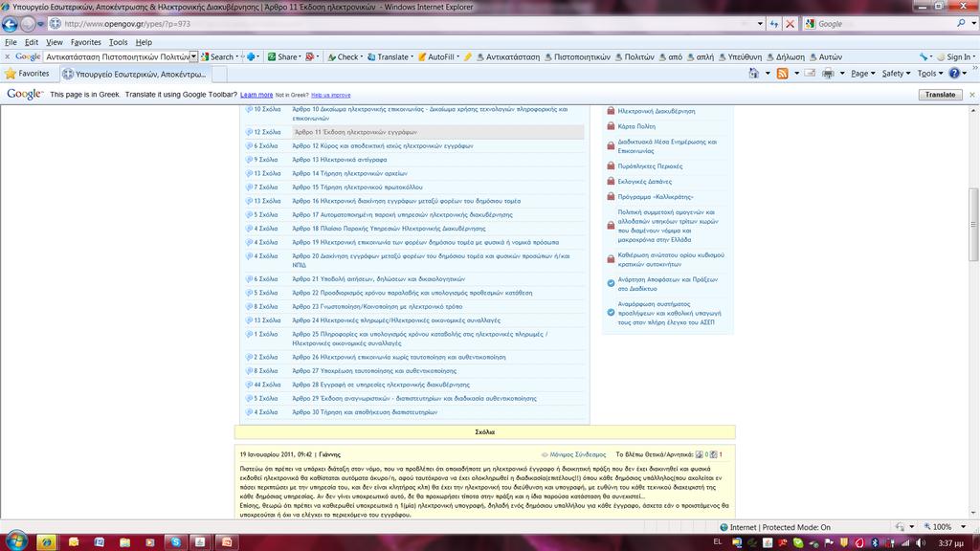
Task: Click Protected Mode status bar text
Action: tap(795, 527)
